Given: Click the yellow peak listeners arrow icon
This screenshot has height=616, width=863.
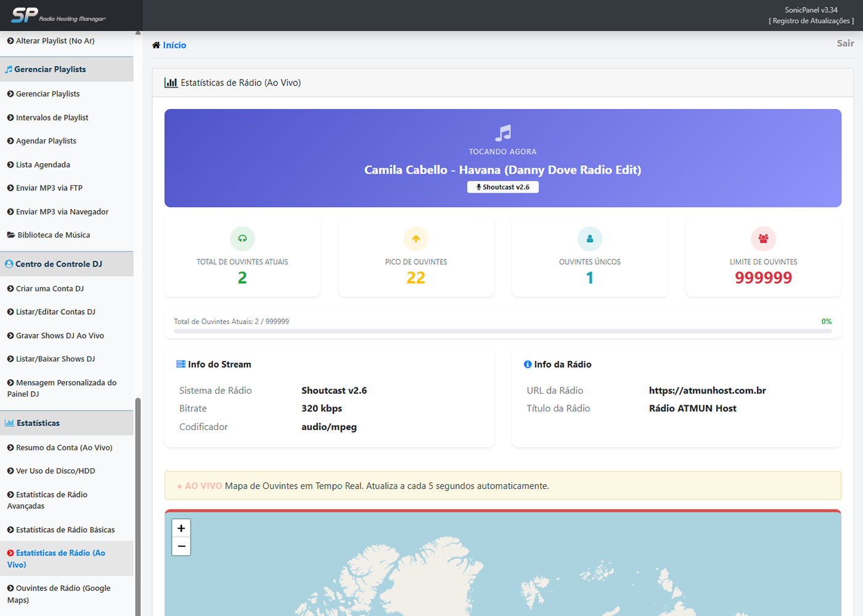Looking at the screenshot, I should pos(416,238).
